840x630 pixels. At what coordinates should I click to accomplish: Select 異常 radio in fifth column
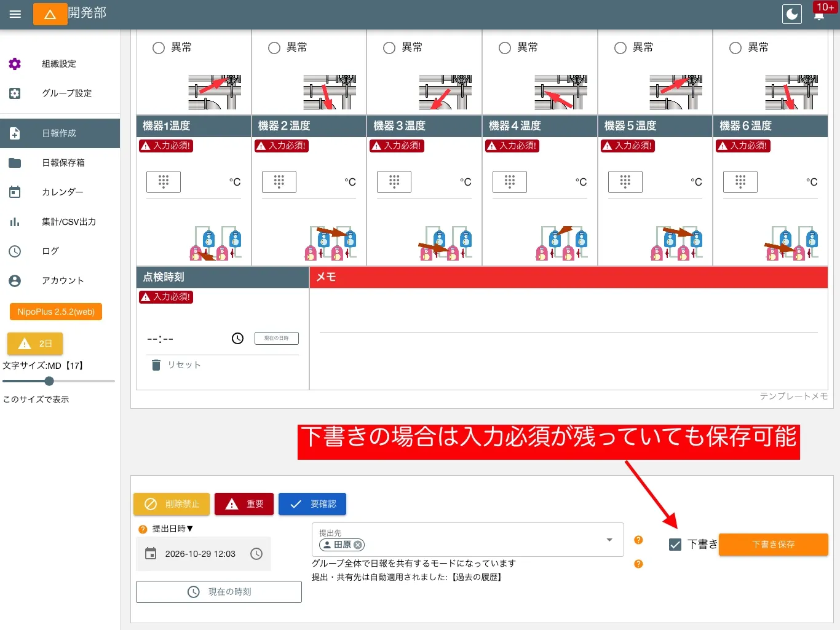(x=620, y=48)
